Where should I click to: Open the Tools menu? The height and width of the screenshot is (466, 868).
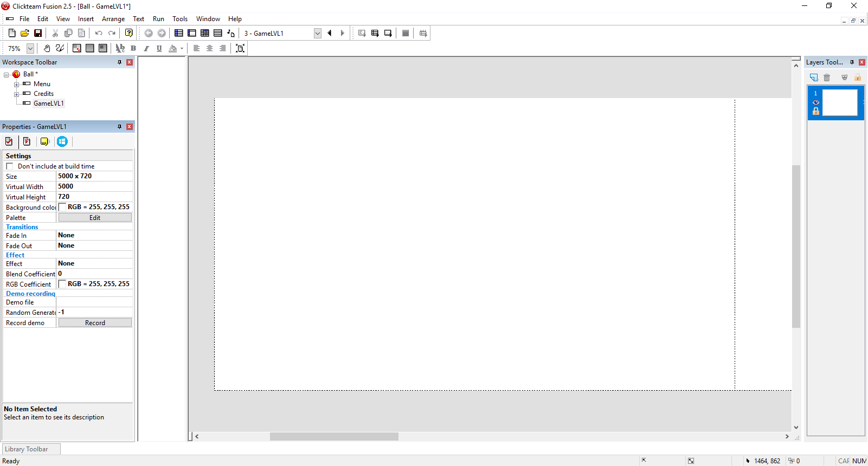pyautogui.click(x=180, y=19)
